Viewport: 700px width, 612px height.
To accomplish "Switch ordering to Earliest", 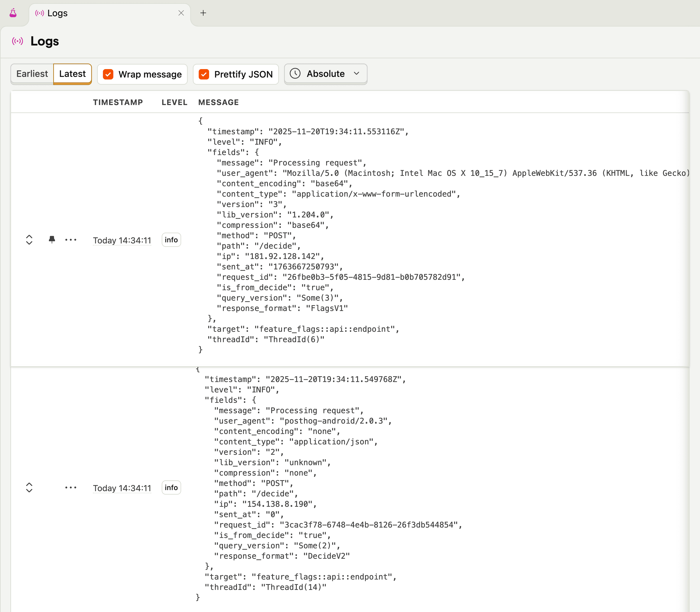I will point(32,74).
